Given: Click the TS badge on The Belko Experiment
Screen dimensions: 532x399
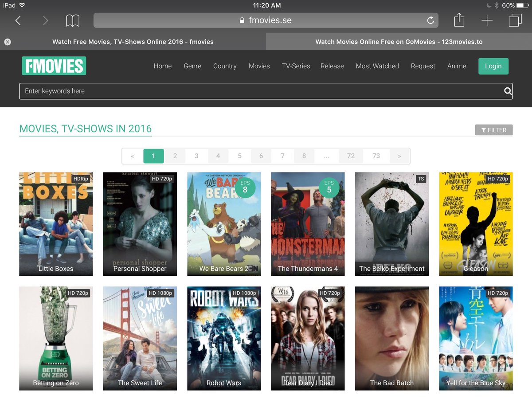Looking at the screenshot, I should pyautogui.click(x=421, y=179).
